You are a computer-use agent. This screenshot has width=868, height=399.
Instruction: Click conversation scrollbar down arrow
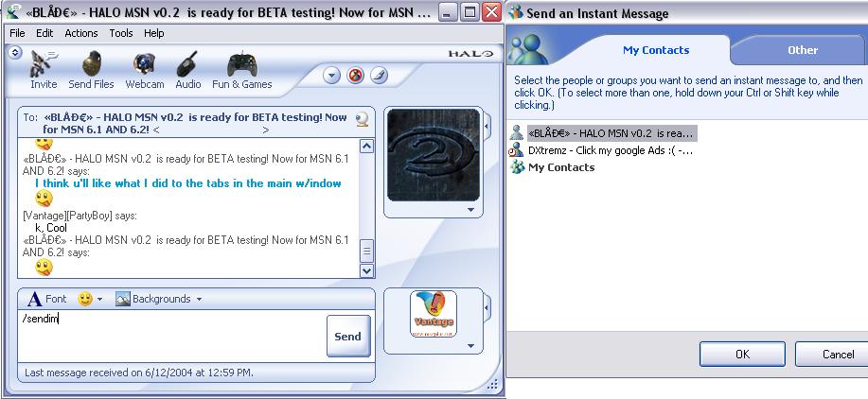tap(366, 270)
